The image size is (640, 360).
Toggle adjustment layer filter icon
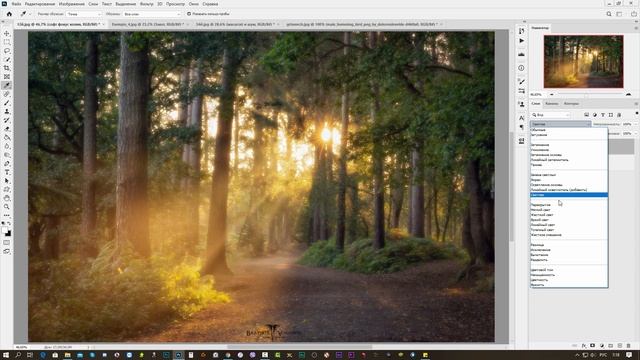click(x=595, y=115)
